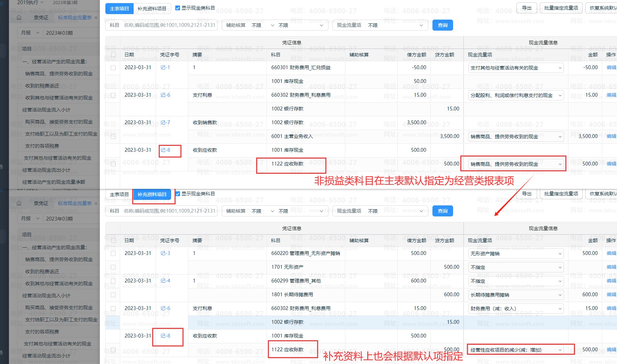Check the box for 记-4 管理费用_其他 row
This screenshot has width=617, height=364.
(113, 281)
